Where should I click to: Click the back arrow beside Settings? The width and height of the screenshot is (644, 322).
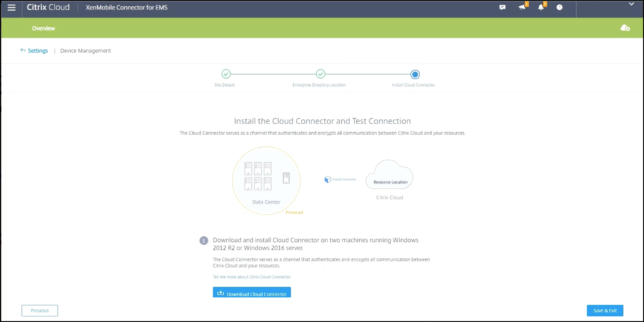pyautogui.click(x=23, y=50)
